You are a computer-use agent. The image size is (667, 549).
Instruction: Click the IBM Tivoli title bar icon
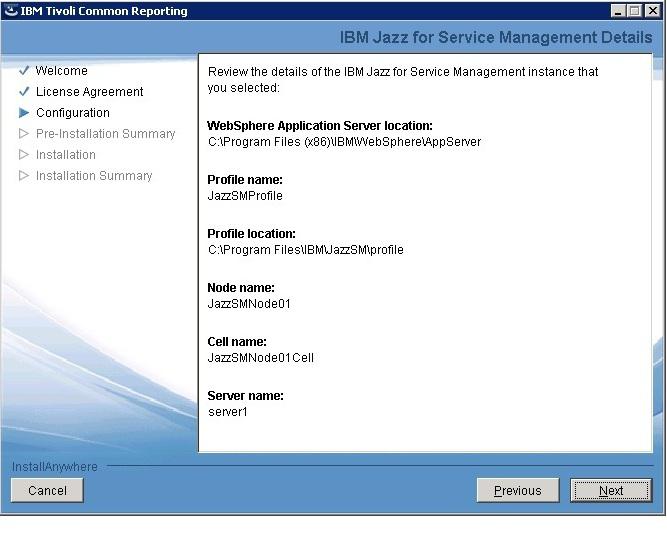(x=11, y=11)
